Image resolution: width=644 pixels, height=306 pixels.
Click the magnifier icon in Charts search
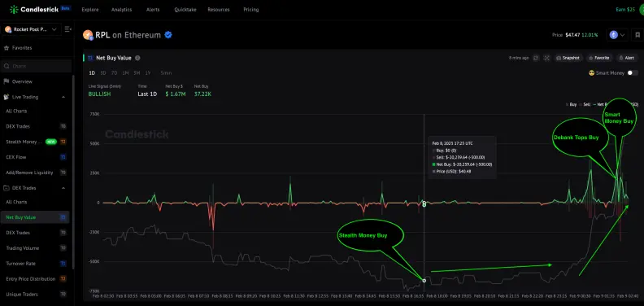[x=7, y=66]
